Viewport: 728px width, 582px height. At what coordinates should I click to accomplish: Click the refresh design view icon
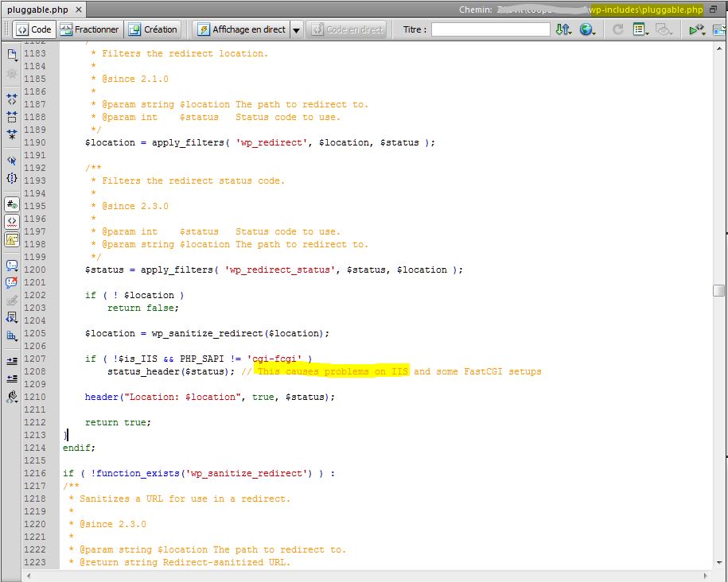pyautogui.click(x=617, y=29)
